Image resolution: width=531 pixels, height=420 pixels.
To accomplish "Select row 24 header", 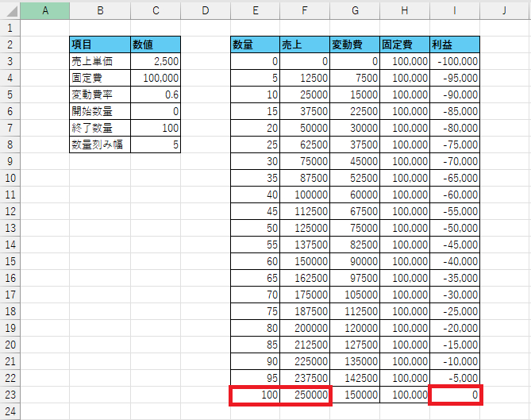I will [x=10, y=411].
